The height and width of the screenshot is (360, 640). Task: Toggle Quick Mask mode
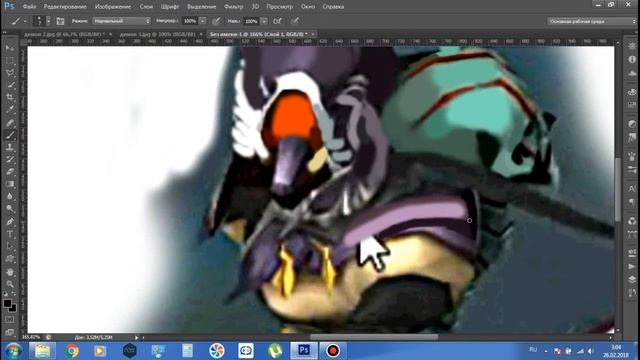tap(10, 320)
